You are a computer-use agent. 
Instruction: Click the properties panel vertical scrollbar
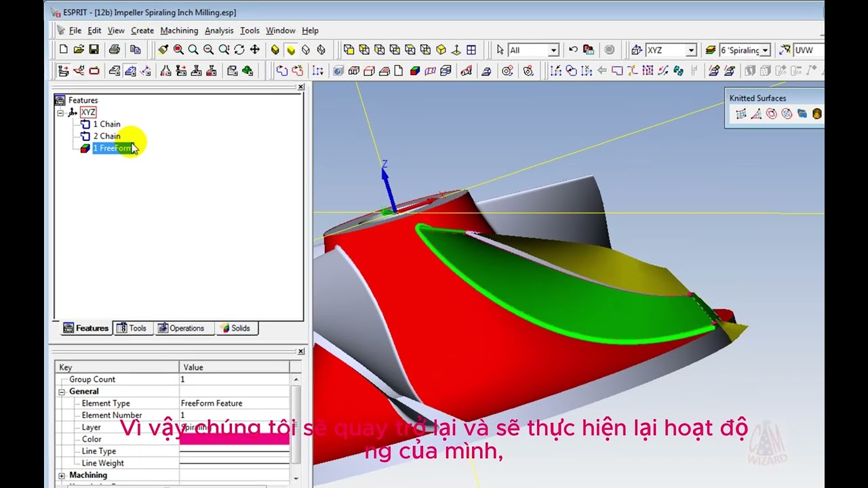(x=296, y=426)
